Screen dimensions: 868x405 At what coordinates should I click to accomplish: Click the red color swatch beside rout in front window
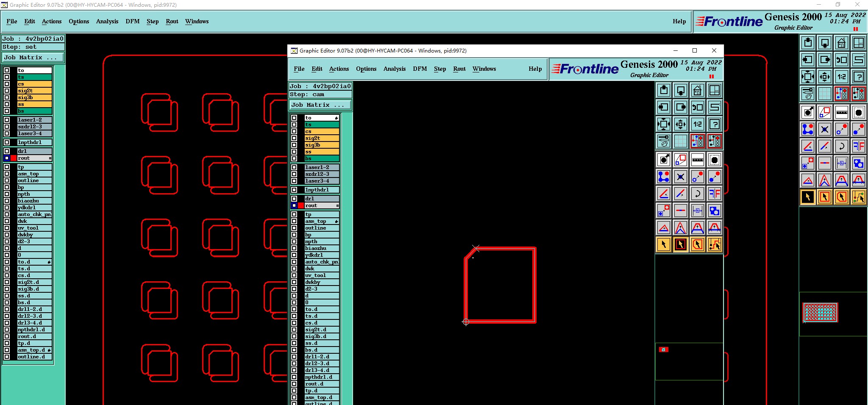click(301, 205)
